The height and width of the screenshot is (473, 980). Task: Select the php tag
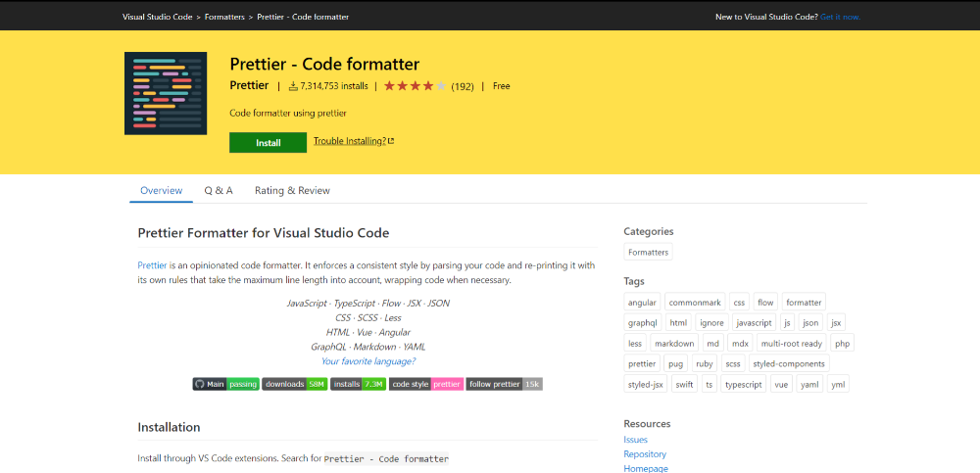tap(843, 344)
